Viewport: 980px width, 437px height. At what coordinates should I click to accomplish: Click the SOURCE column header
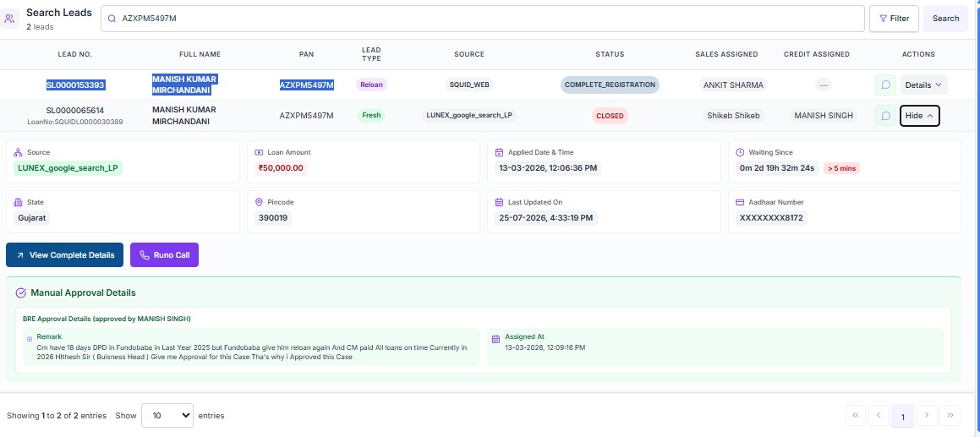(x=469, y=54)
